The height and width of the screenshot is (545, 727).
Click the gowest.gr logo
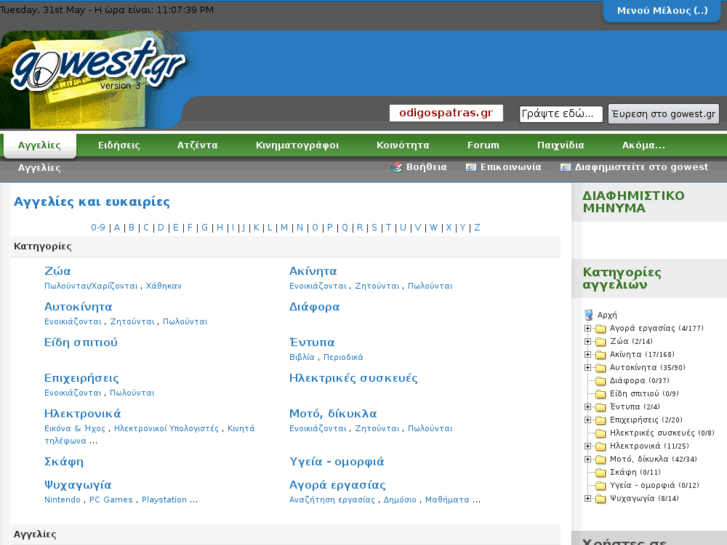click(x=98, y=66)
